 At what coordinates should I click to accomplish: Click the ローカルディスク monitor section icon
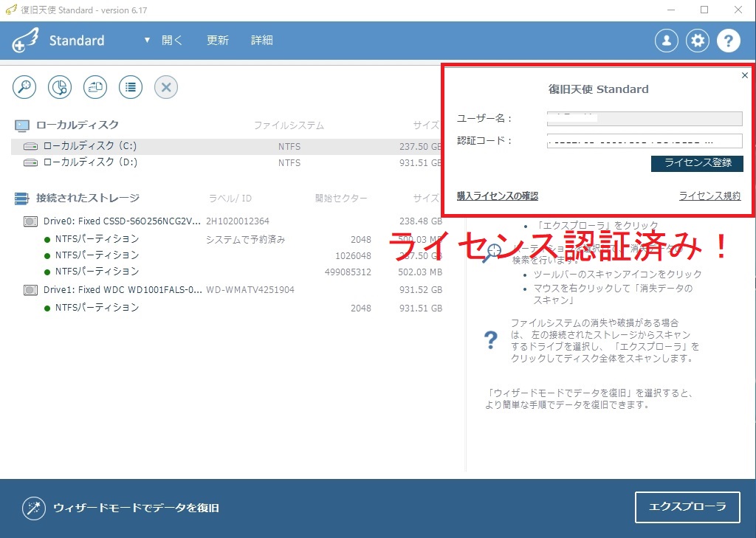[x=21, y=125]
